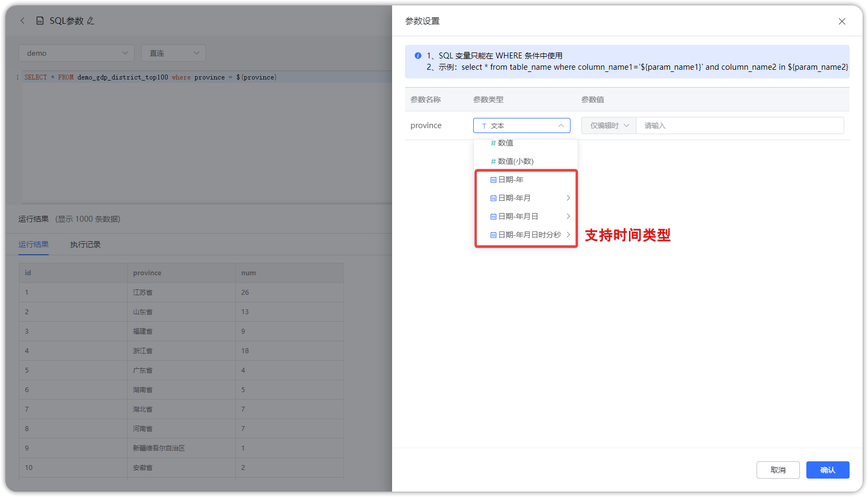The image size is (868, 497).
Task: Click the 参数名称 column header
Action: click(x=426, y=100)
